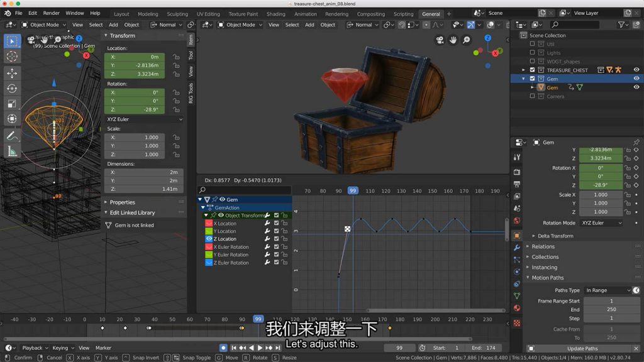Open Paths Type In Range dropdown

[x=608, y=290]
